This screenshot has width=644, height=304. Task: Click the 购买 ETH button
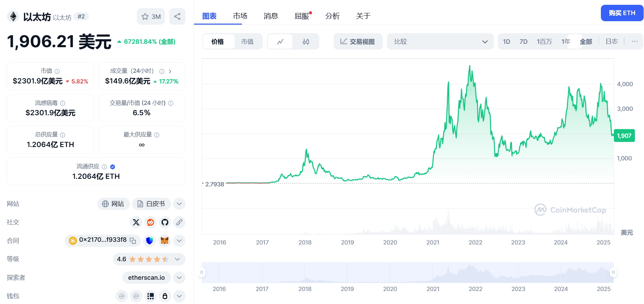622,13
